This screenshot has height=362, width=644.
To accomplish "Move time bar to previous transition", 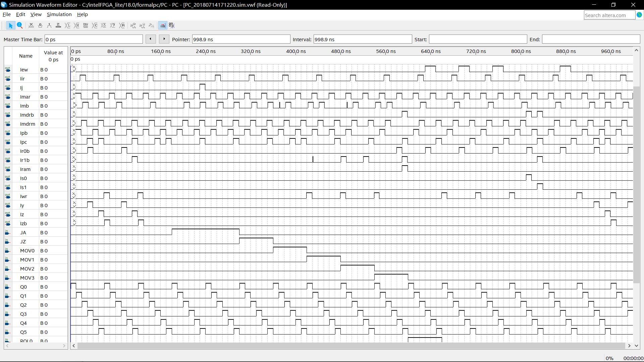I will coord(151,39).
